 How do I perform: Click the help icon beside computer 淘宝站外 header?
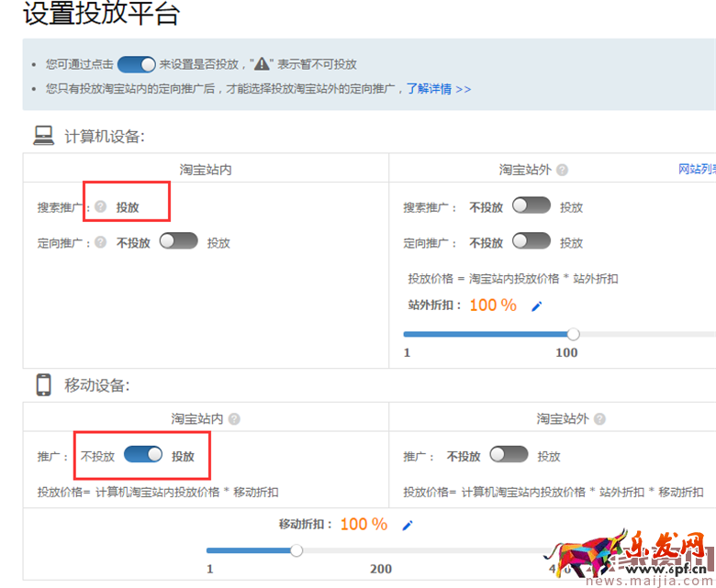click(562, 170)
